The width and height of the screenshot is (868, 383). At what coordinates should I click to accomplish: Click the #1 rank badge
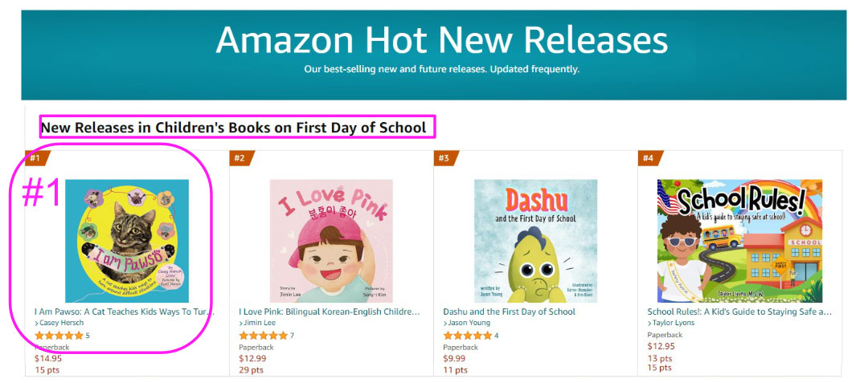[37, 157]
